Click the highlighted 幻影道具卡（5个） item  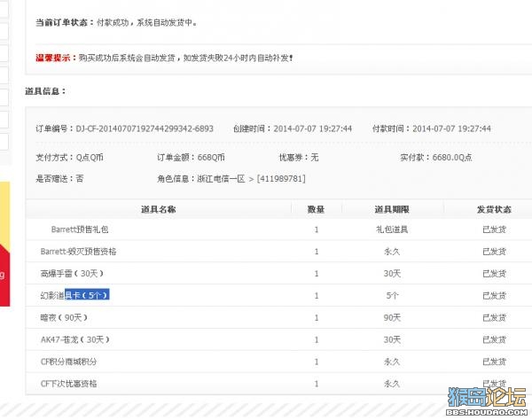(74, 296)
